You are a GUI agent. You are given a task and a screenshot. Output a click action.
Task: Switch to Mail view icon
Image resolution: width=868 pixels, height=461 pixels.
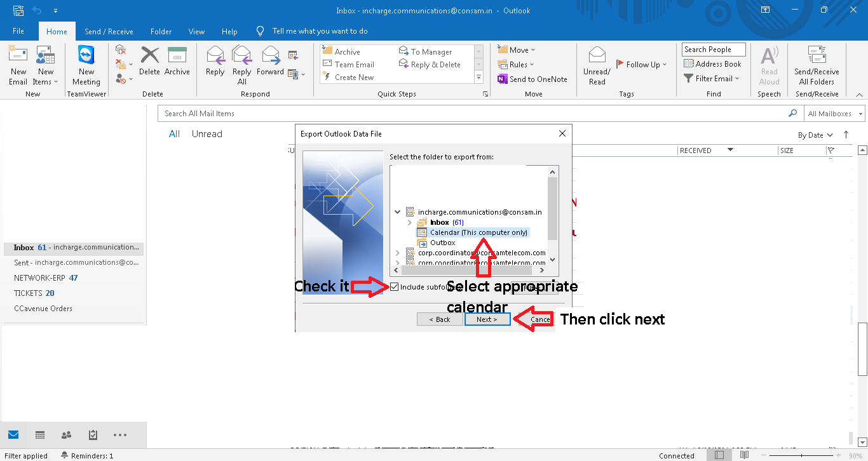click(13, 435)
